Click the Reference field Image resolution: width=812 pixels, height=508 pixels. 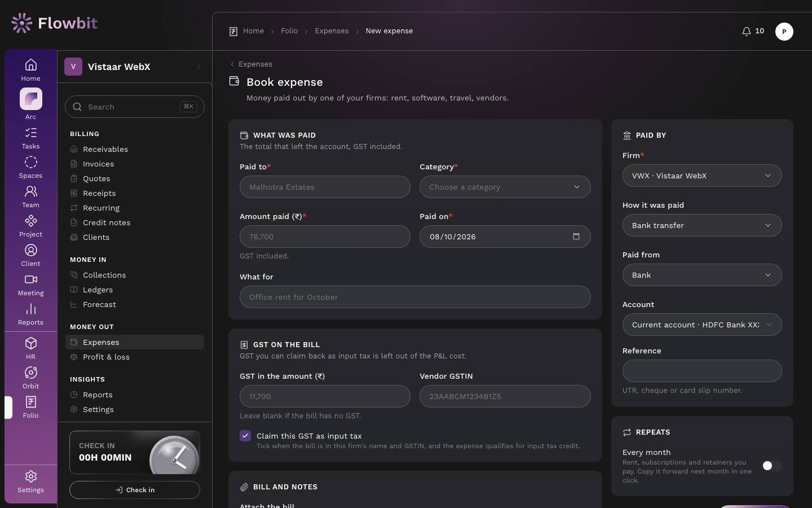pos(702,371)
